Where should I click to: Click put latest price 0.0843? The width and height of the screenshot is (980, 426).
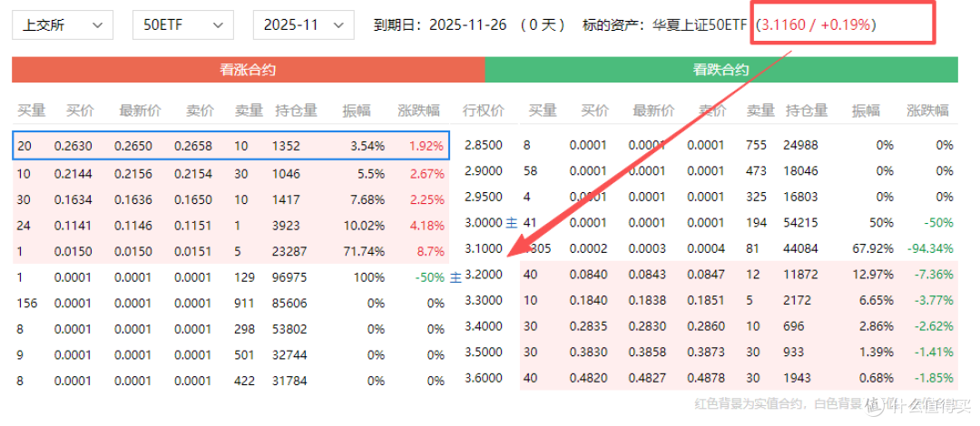click(x=648, y=275)
